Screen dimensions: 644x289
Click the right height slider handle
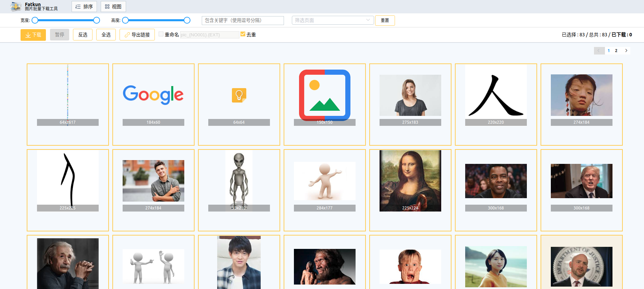[187, 20]
